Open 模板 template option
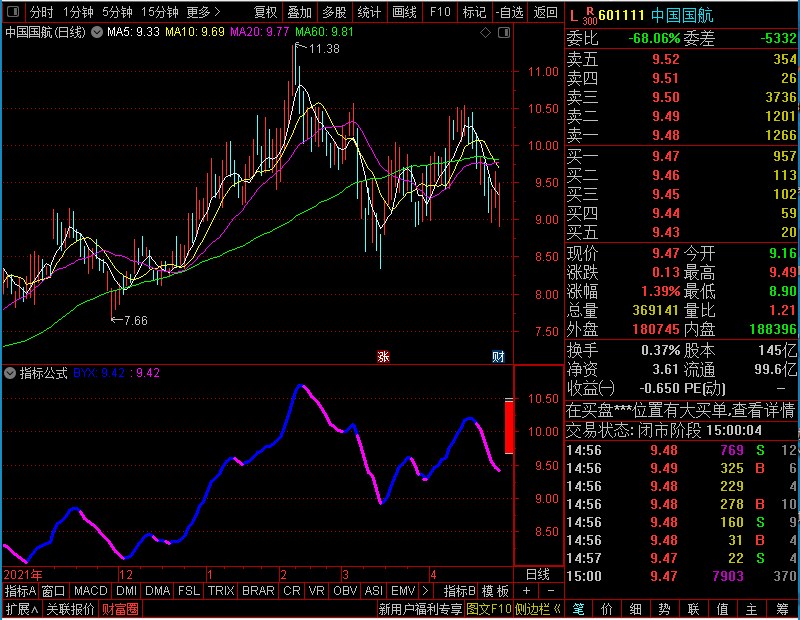The height and width of the screenshot is (620, 800). coord(495,591)
